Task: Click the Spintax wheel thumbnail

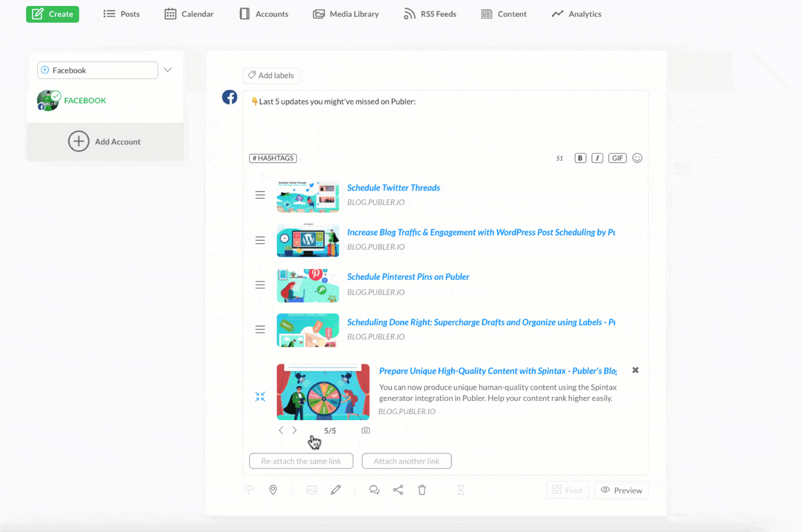Action: 323,392
